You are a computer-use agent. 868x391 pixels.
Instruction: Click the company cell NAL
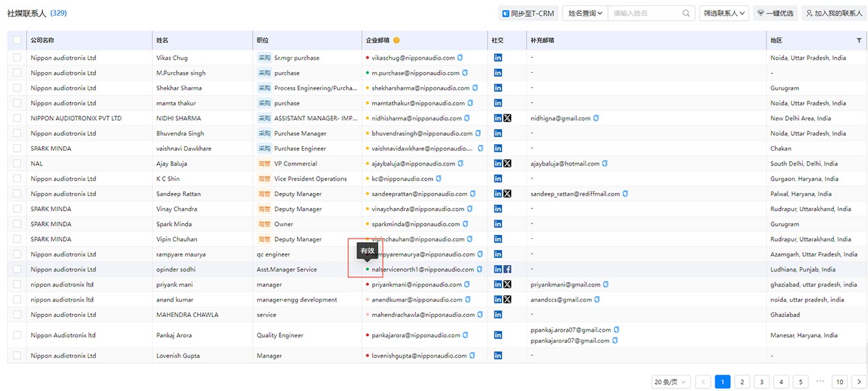36,164
